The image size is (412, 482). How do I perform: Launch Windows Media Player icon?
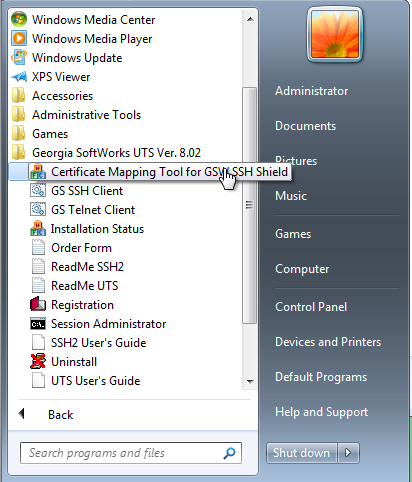tap(19, 38)
